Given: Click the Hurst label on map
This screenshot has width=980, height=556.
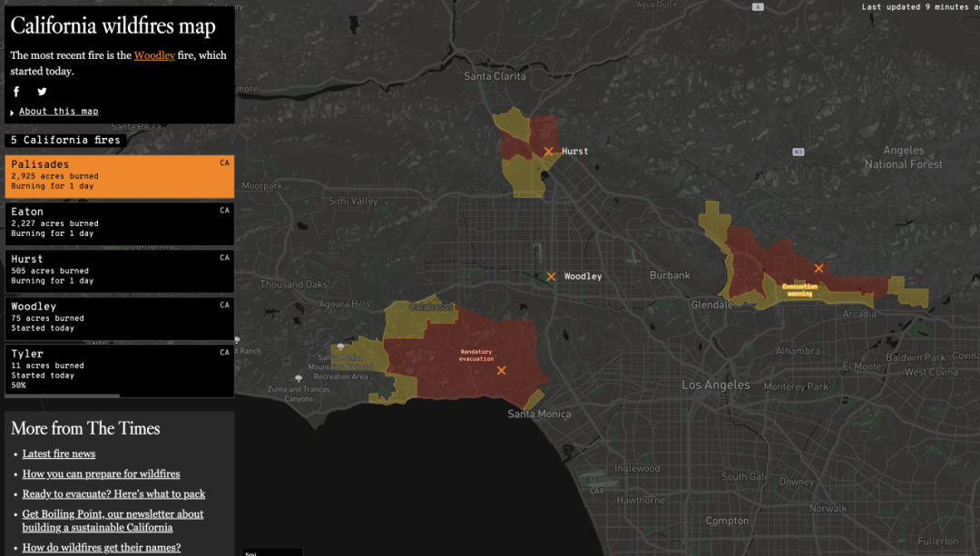Looking at the screenshot, I should 575,151.
